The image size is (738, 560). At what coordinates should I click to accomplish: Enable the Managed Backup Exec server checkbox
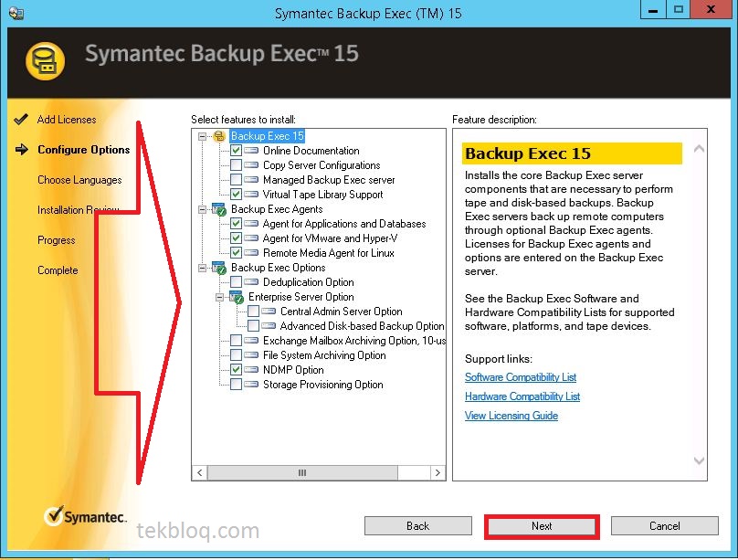(x=237, y=180)
